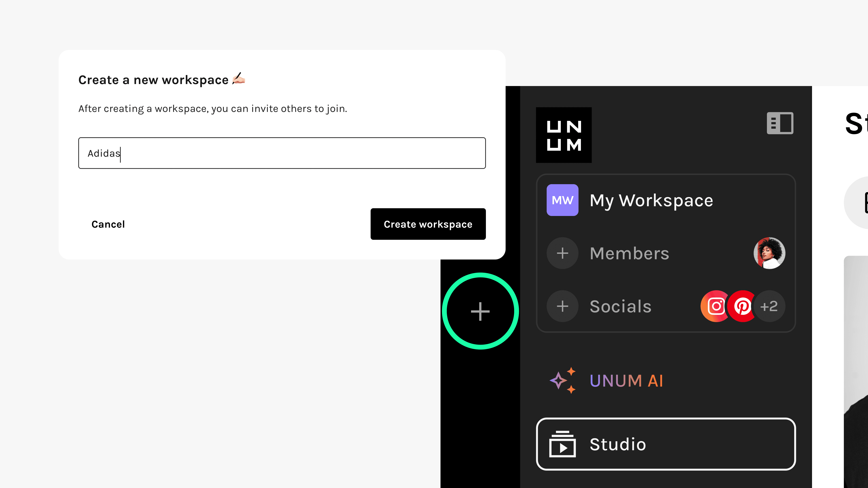Click the Members label
868x488 pixels.
click(x=629, y=253)
